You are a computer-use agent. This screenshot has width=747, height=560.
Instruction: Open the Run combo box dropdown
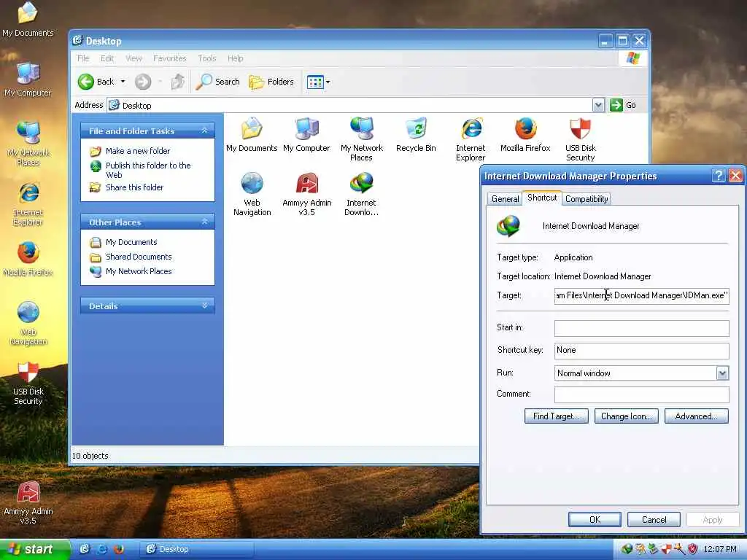coord(722,373)
